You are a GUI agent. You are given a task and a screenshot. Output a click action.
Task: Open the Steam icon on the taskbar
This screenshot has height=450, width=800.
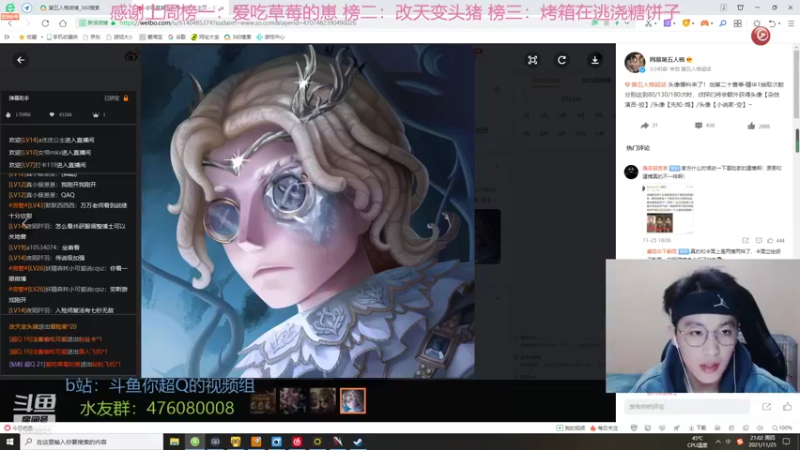pos(358,441)
